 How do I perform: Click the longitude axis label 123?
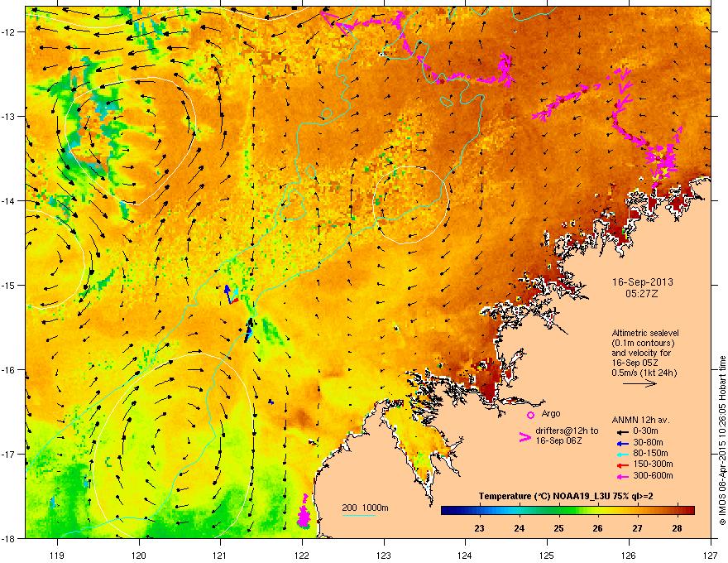click(384, 555)
